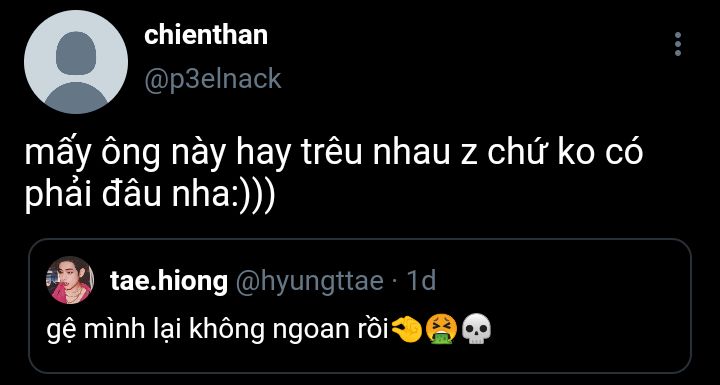Click the word 'không' in the quoted tweet
The width and height of the screenshot is (720, 385).
click(227, 331)
